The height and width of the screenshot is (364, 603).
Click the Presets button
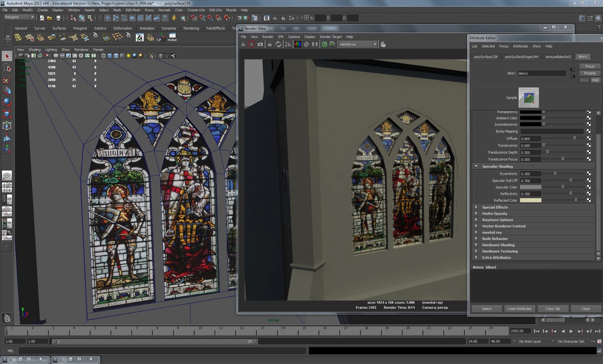pyautogui.click(x=590, y=73)
